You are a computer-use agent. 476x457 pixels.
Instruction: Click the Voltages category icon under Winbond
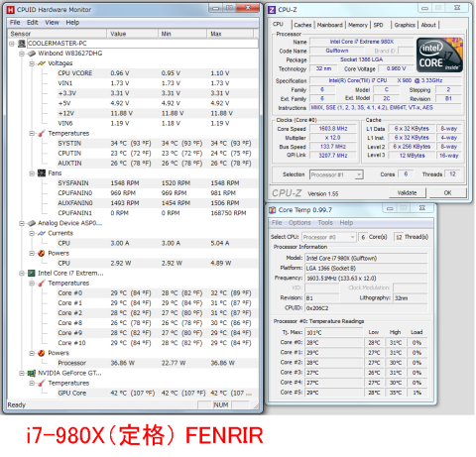pyautogui.click(x=42, y=63)
